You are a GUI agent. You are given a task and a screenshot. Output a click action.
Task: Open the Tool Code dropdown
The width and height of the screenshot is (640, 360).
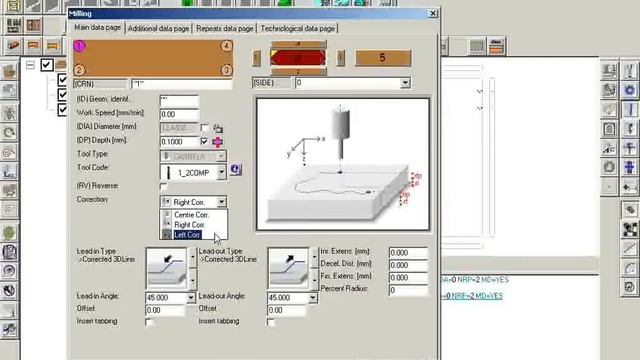(x=221, y=172)
